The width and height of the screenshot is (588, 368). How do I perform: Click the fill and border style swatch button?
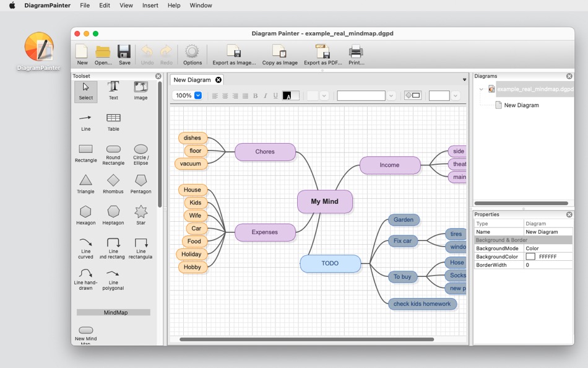coord(412,95)
